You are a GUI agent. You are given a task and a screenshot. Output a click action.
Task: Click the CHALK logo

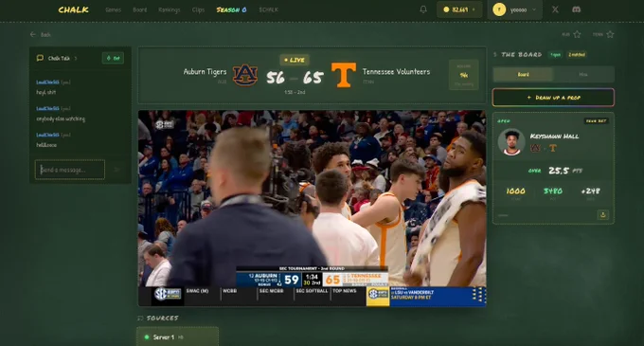[74, 9]
